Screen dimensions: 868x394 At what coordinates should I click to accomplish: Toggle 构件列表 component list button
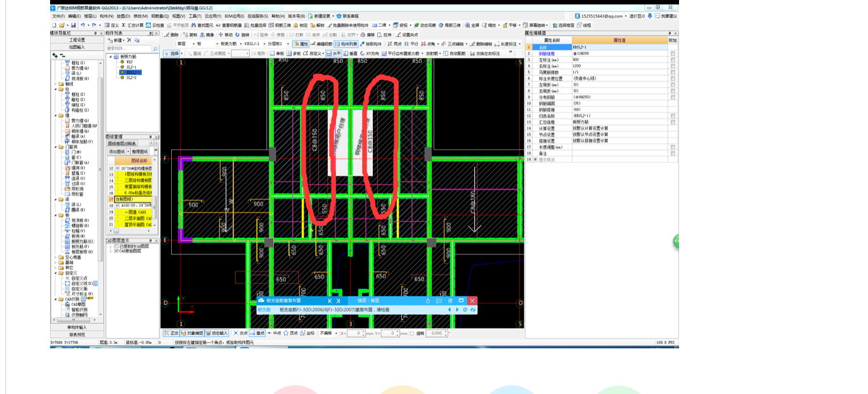click(346, 44)
